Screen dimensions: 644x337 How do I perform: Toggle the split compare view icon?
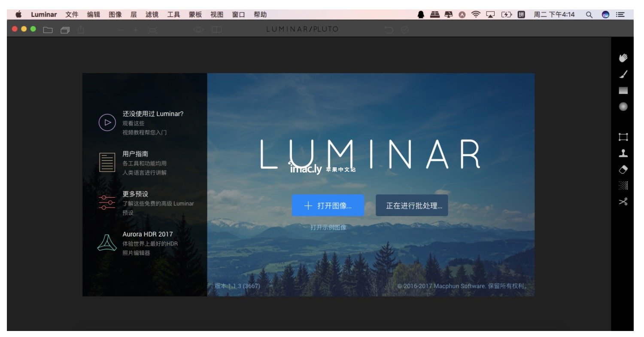pyautogui.click(x=216, y=30)
